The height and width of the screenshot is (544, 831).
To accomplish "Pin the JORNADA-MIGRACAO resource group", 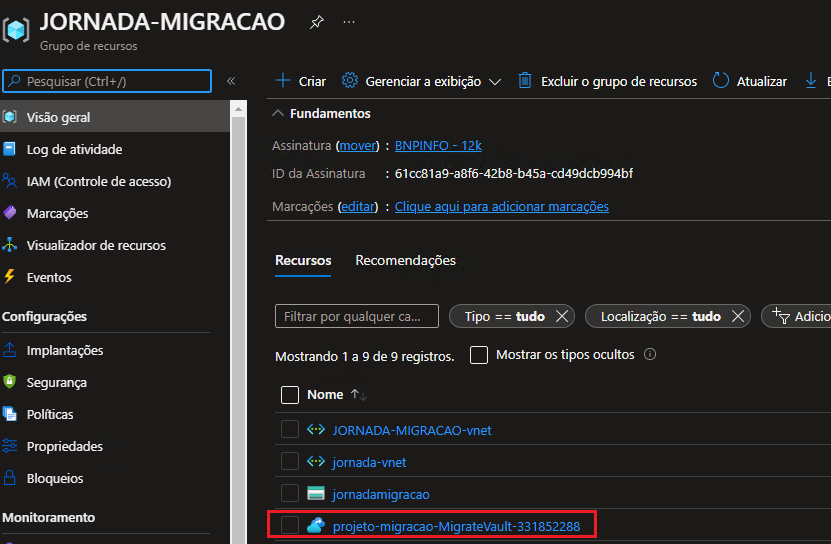I will click(316, 22).
